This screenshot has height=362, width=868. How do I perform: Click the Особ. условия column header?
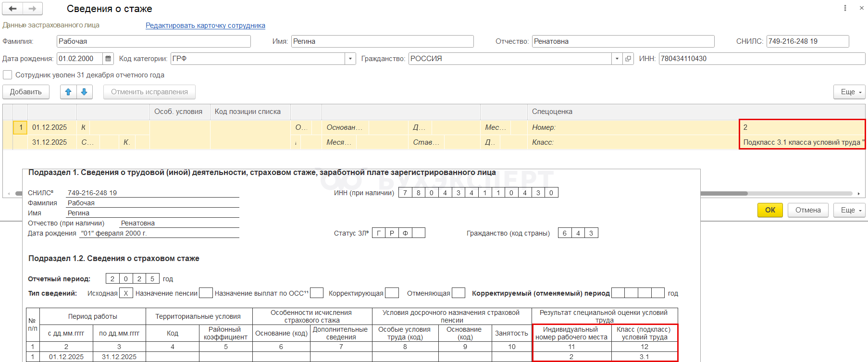pyautogui.click(x=178, y=112)
